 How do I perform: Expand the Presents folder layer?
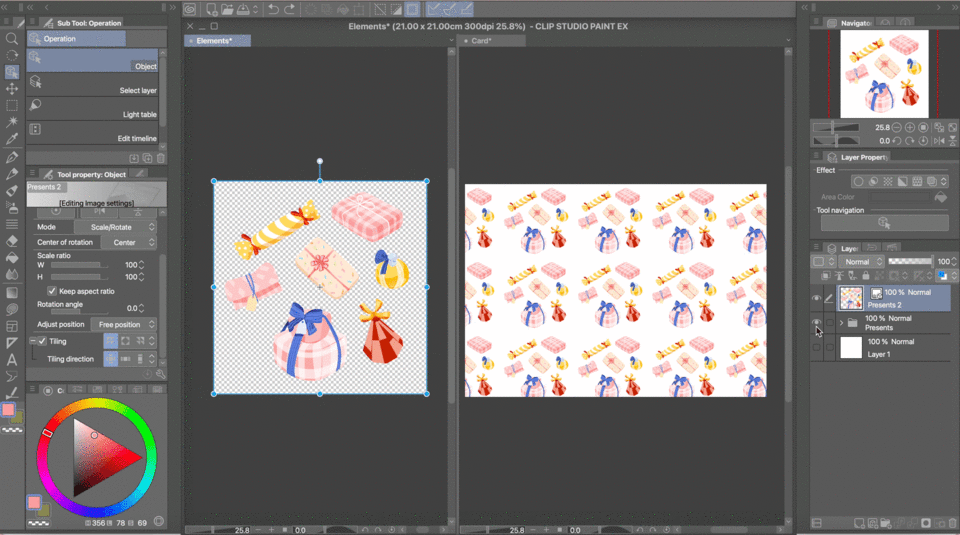(x=841, y=323)
